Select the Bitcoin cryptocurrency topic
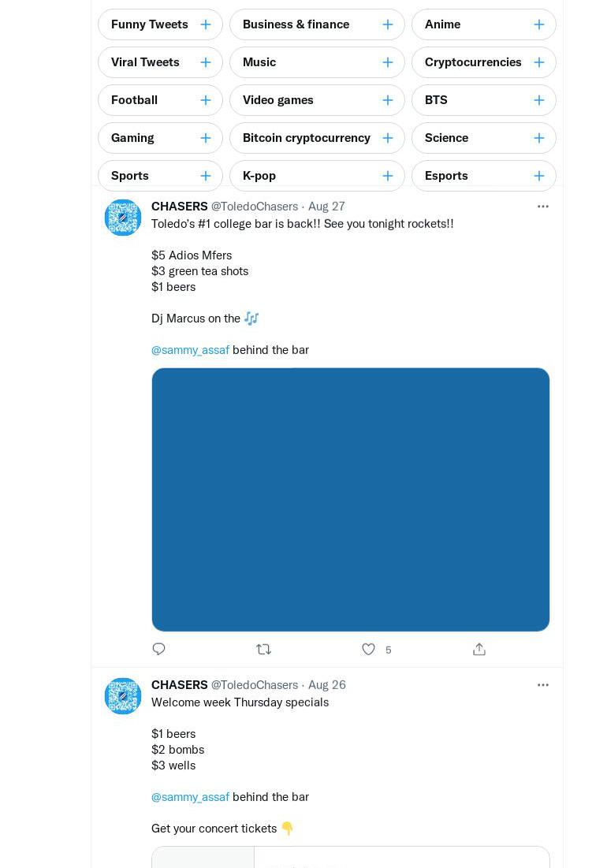 [317, 138]
